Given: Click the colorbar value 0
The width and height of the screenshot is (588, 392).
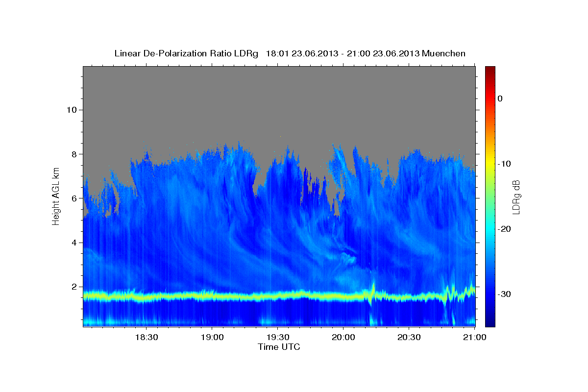Looking at the screenshot, I should pos(500,98).
